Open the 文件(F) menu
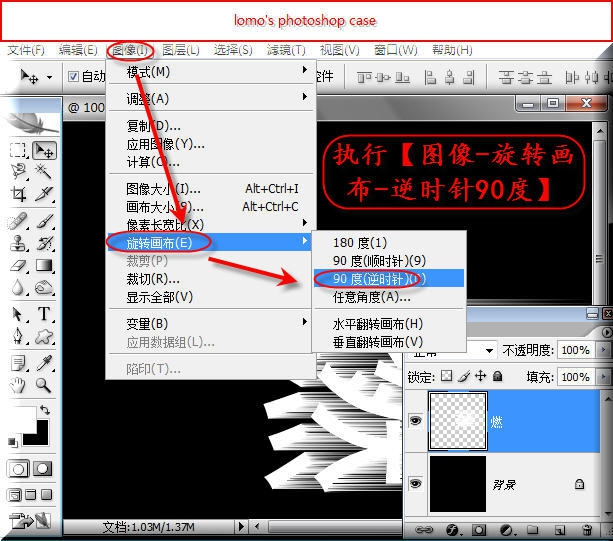The width and height of the screenshot is (613, 541). click(x=26, y=50)
